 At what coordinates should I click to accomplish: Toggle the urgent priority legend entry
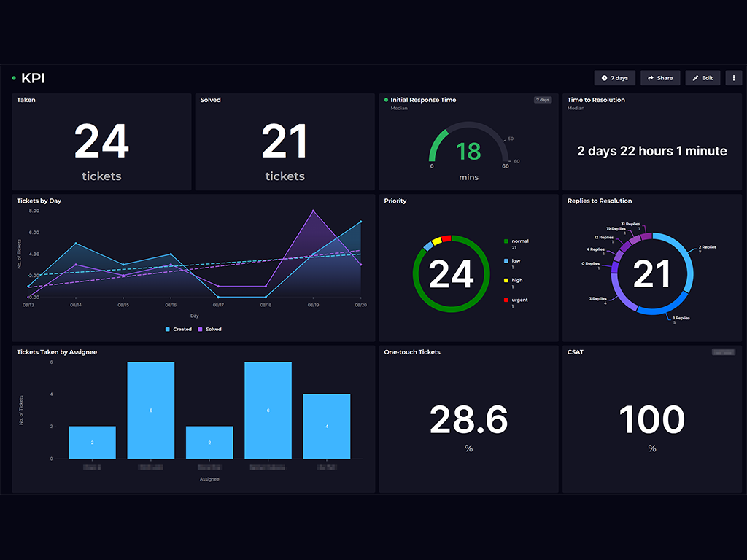click(x=519, y=300)
